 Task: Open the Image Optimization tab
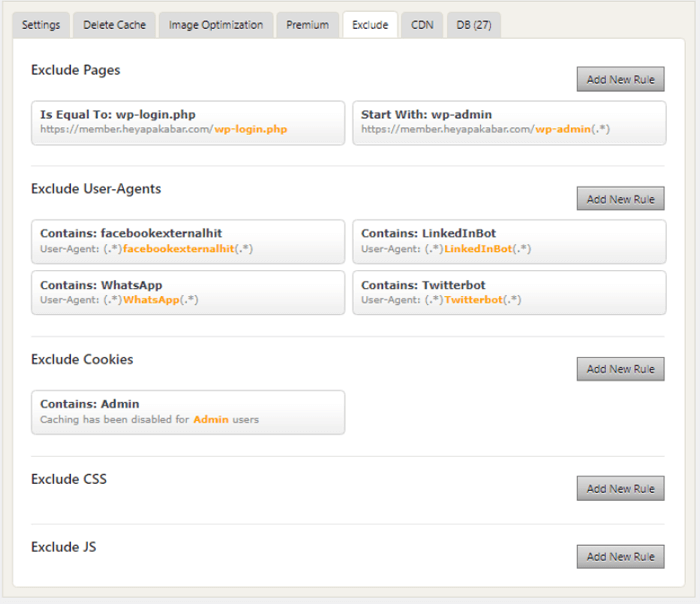[216, 25]
